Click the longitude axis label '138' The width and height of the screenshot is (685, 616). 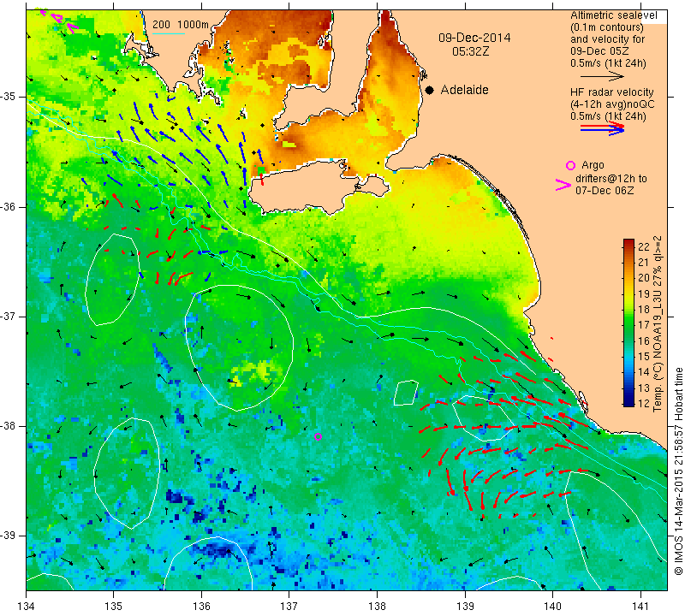click(x=377, y=606)
